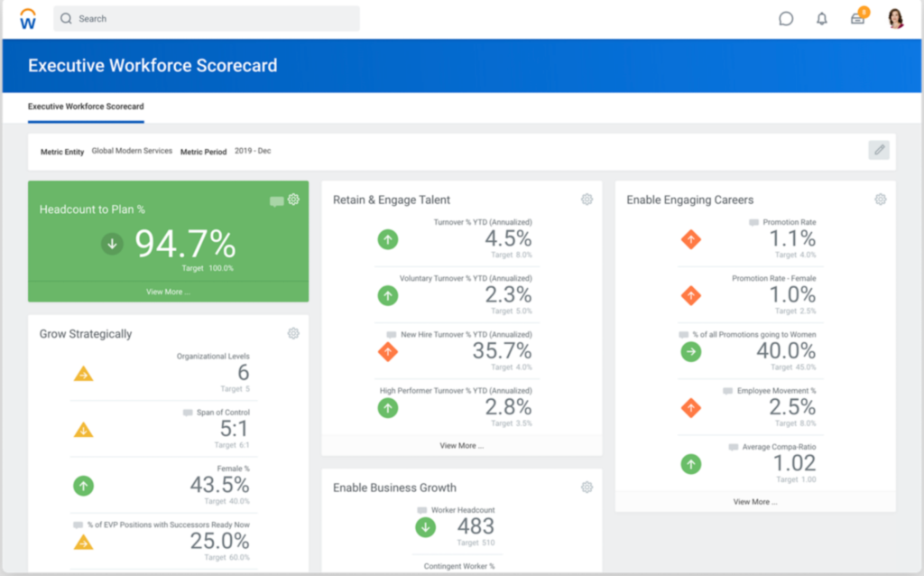This screenshot has height=576, width=924.
Task: Click orange diamond indicator for New Hire Turnover
Action: (387, 352)
